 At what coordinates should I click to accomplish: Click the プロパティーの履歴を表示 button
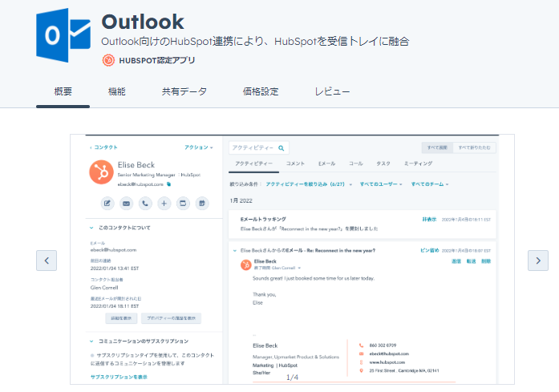click(x=171, y=318)
